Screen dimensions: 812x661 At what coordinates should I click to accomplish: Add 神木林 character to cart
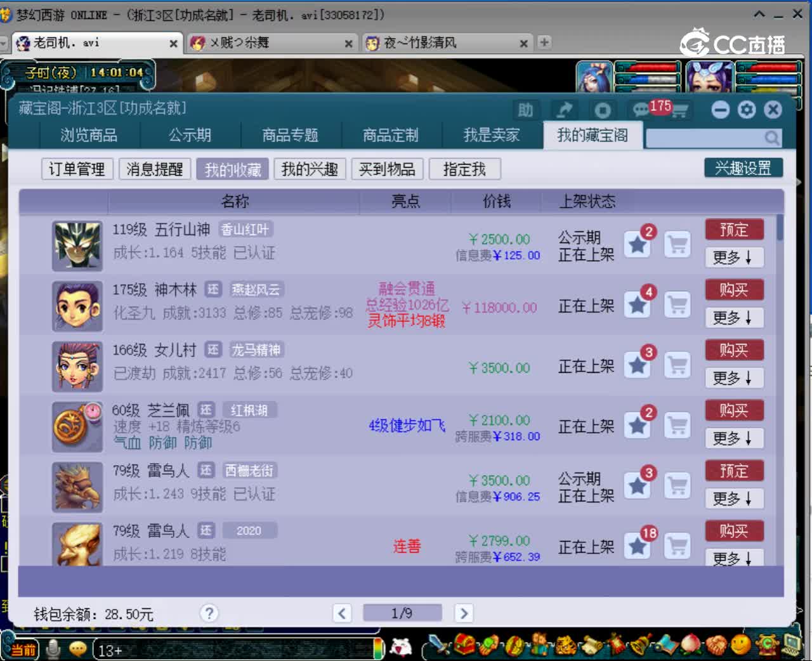tap(678, 305)
